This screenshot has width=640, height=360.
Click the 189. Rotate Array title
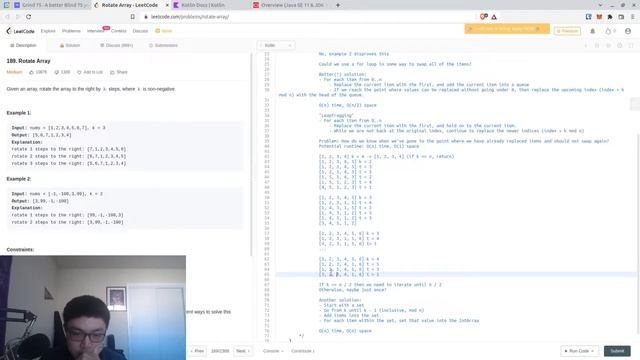coord(29,61)
